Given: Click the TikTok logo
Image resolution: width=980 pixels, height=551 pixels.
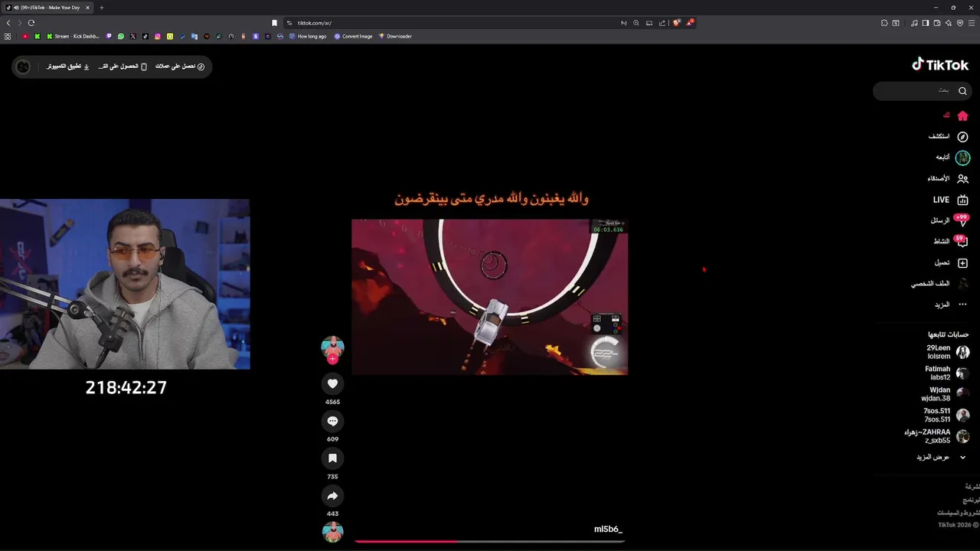Looking at the screenshot, I should click(x=940, y=65).
